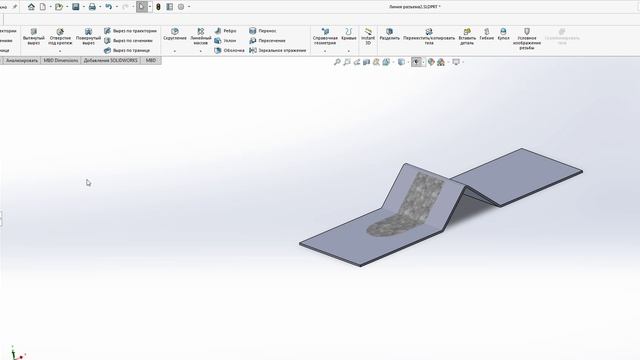Select the Скругление fillet tool

175,34
